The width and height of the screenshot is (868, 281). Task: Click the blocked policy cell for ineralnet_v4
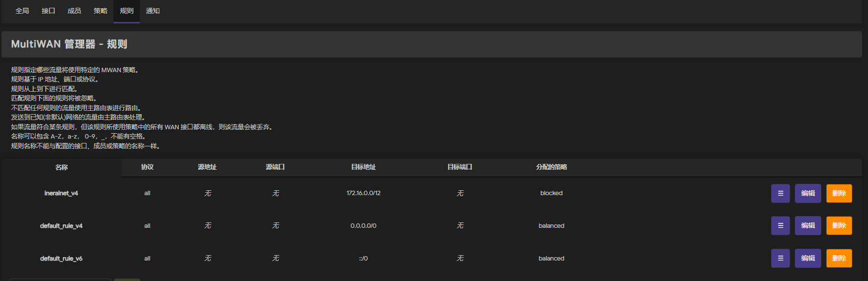551,193
